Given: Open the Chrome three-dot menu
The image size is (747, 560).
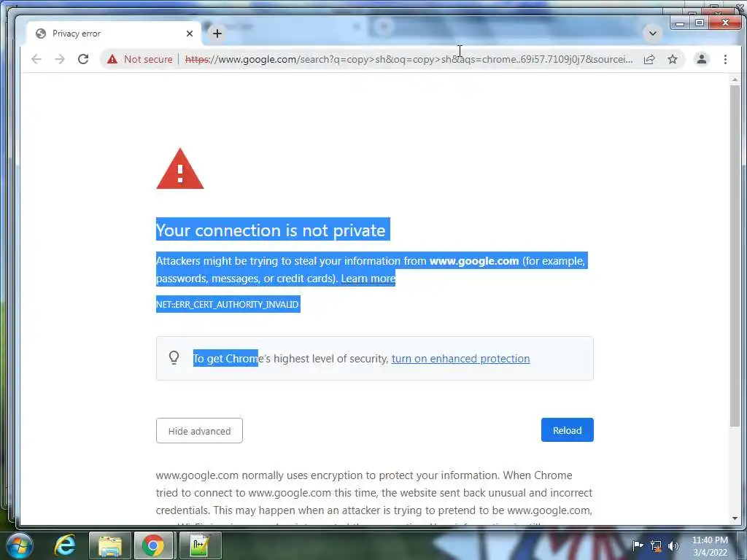Looking at the screenshot, I should (725, 59).
